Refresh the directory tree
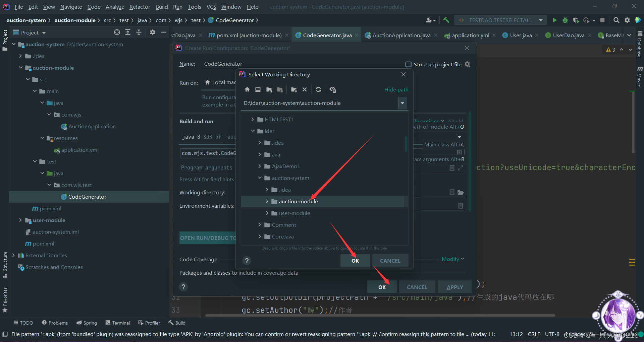The width and height of the screenshot is (644, 342). [318, 89]
